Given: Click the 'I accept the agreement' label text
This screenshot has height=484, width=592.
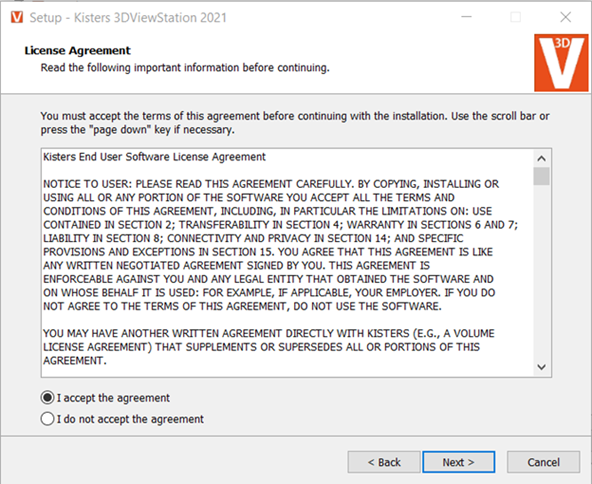Looking at the screenshot, I should click(x=113, y=398).
